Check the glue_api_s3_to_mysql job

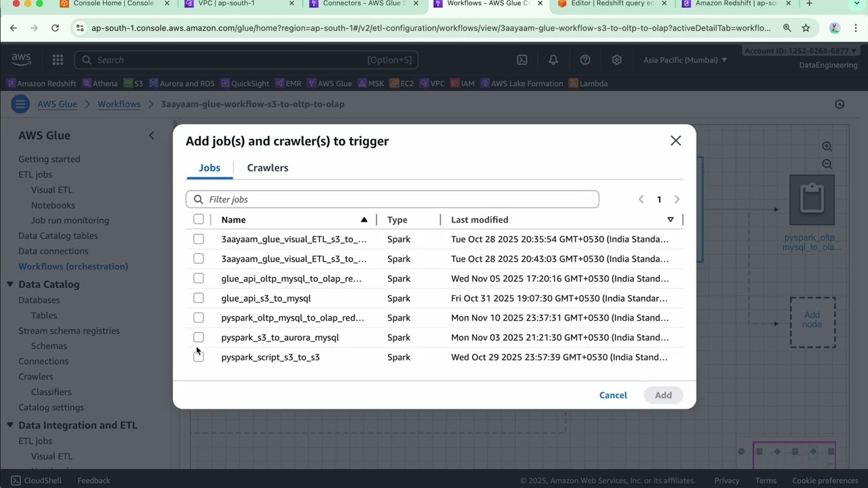(198, 298)
